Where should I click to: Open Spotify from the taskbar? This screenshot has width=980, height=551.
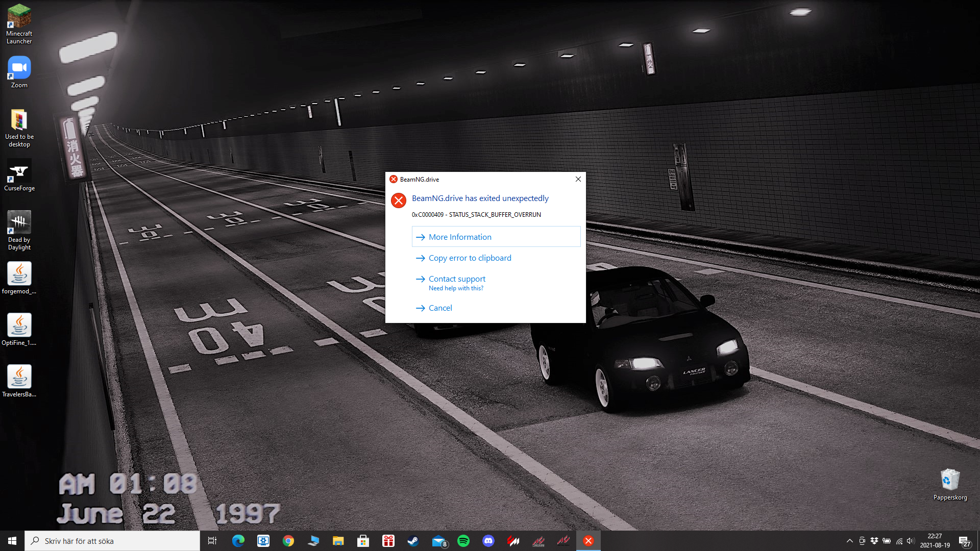pos(463,541)
